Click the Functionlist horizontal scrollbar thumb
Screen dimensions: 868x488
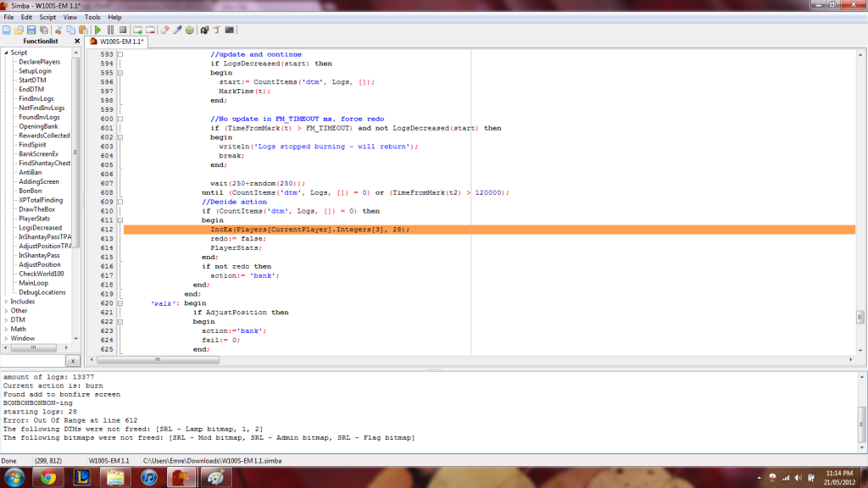tap(34, 347)
